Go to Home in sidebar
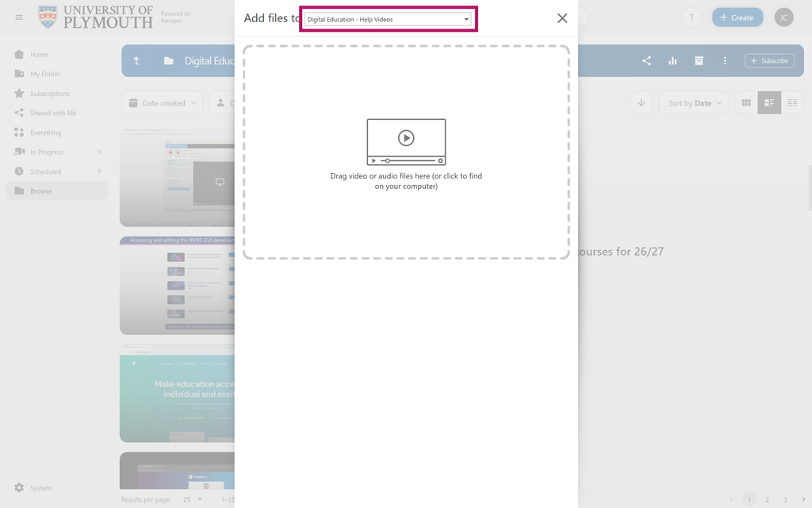Viewport: 812px width, 508px height. pyautogui.click(x=57, y=55)
